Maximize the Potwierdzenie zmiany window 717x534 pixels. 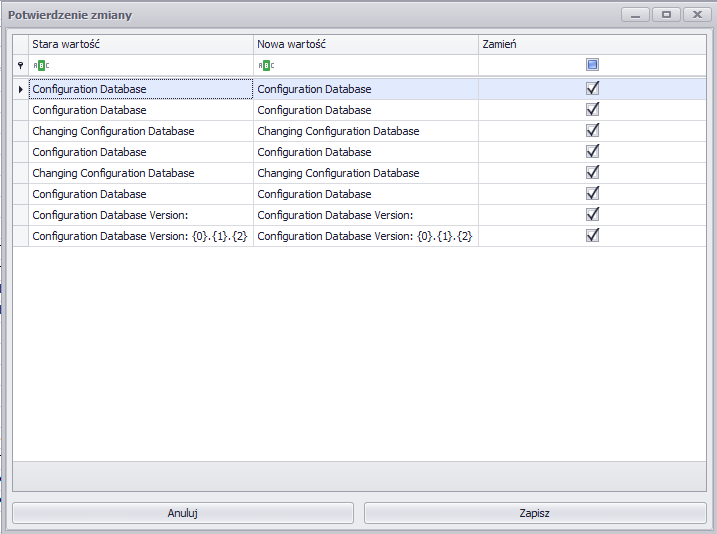[666, 15]
